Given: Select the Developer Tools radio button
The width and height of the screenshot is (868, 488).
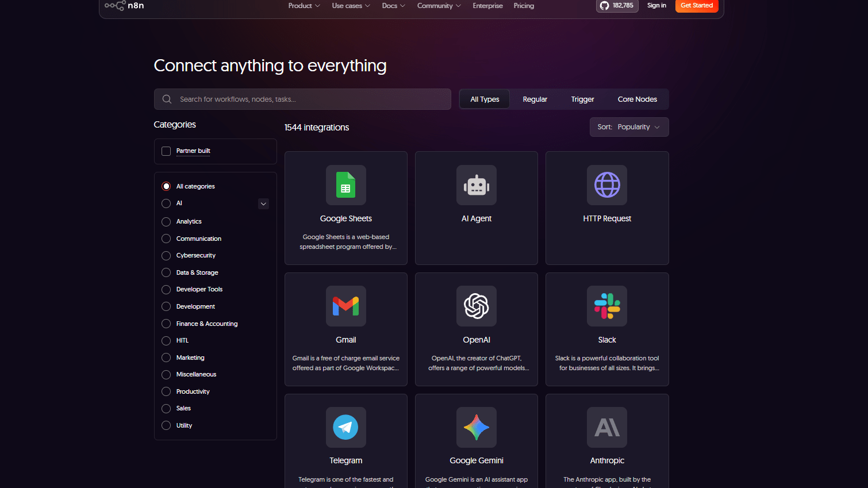Looking at the screenshot, I should click(166, 290).
